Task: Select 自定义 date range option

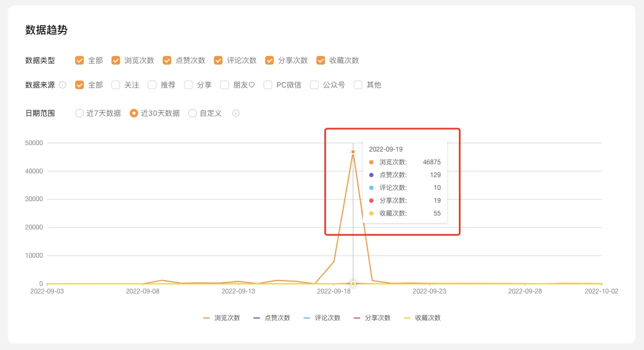Action: [x=193, y=113]
